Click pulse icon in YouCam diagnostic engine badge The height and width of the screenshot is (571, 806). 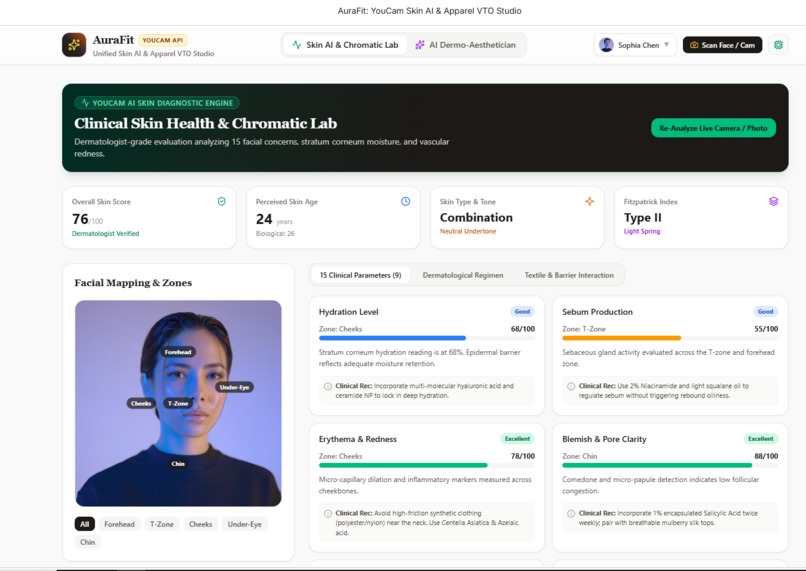tap(85, 103)
